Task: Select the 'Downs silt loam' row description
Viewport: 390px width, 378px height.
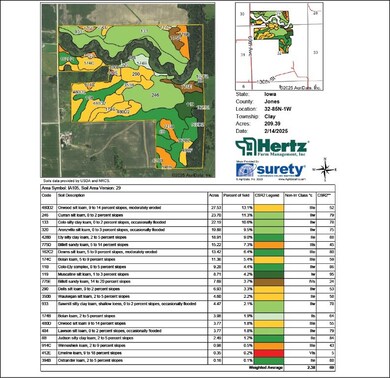Action: tap(108, 252)
